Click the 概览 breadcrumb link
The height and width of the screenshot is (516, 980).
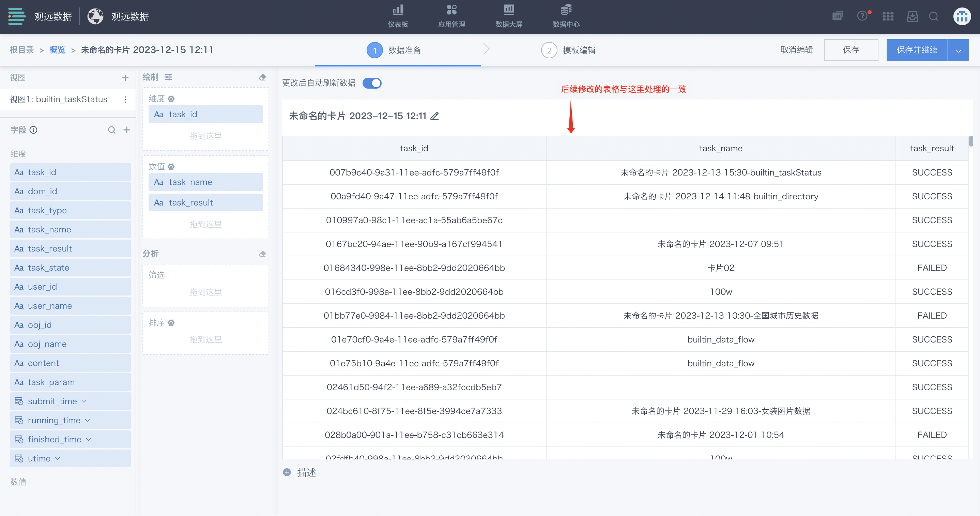58,50
